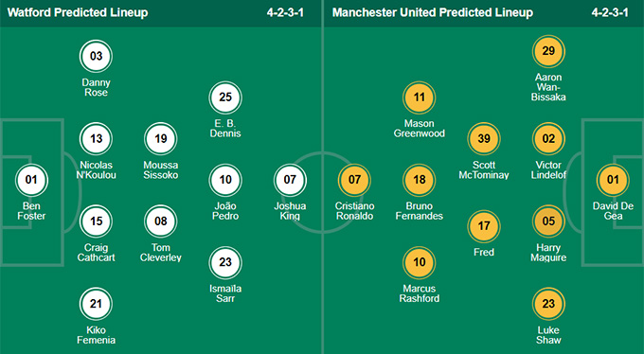Open the Watford Predicted Lineup header
The image size is (644, 354).
78,12
